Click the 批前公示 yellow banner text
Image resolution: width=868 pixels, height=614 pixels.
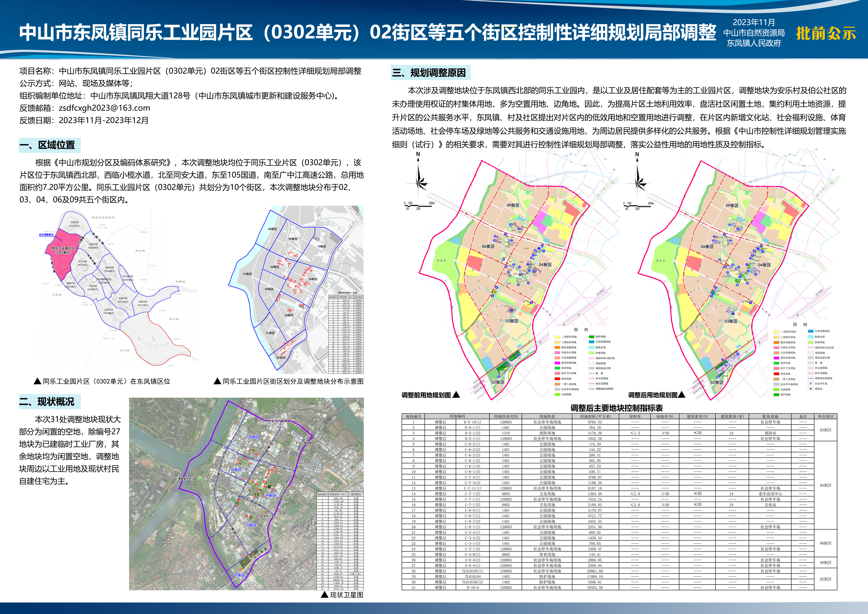click(x=826, y=33)
